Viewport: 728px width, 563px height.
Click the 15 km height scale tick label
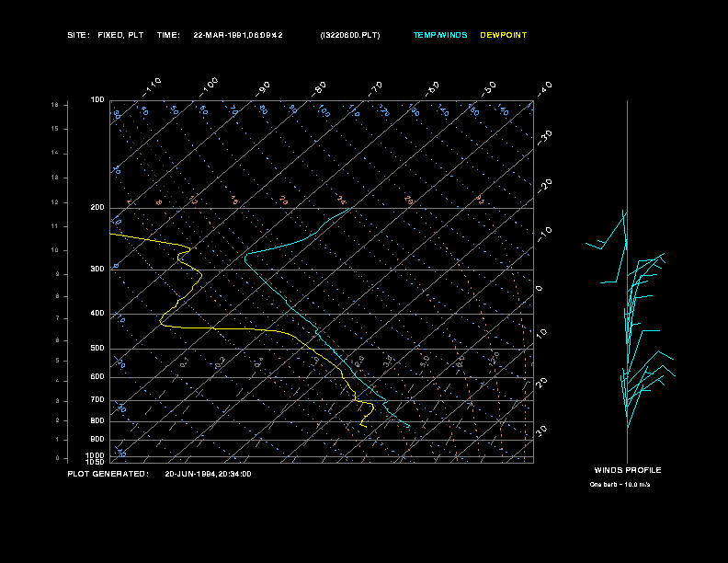(55, 129)
